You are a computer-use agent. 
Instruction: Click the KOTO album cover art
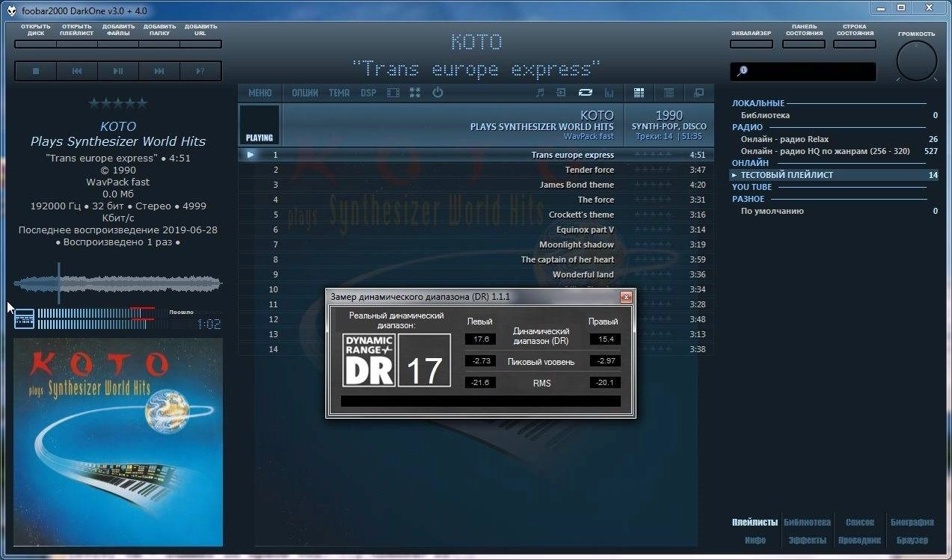(118, 442)
